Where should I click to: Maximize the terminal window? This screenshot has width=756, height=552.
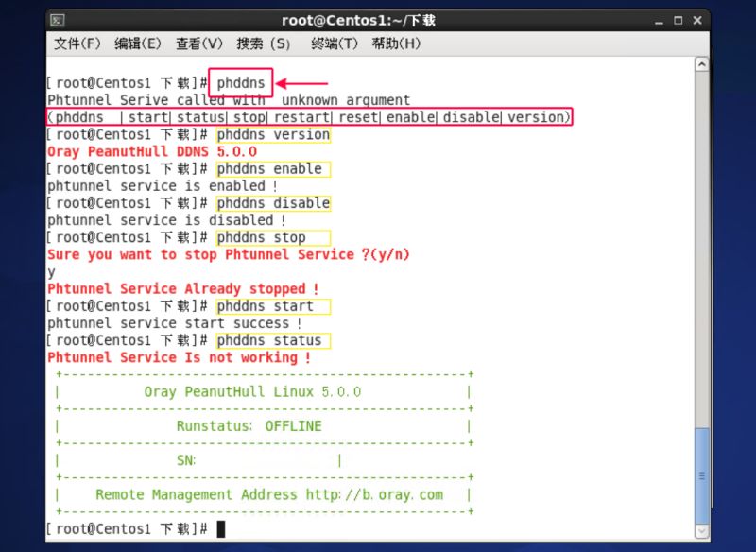point(678,20)
